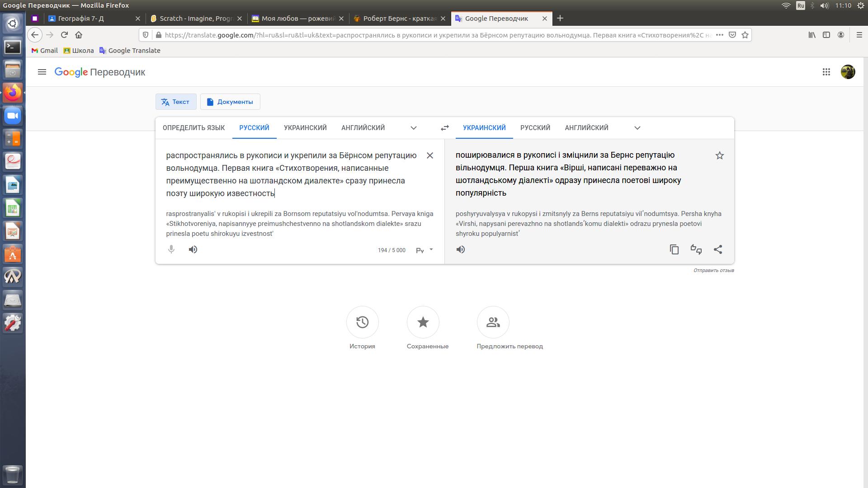This screenshot has width=868, height=488.
Task: Open the keyboard input method dropdown
Action: click(x=431, y=249)
